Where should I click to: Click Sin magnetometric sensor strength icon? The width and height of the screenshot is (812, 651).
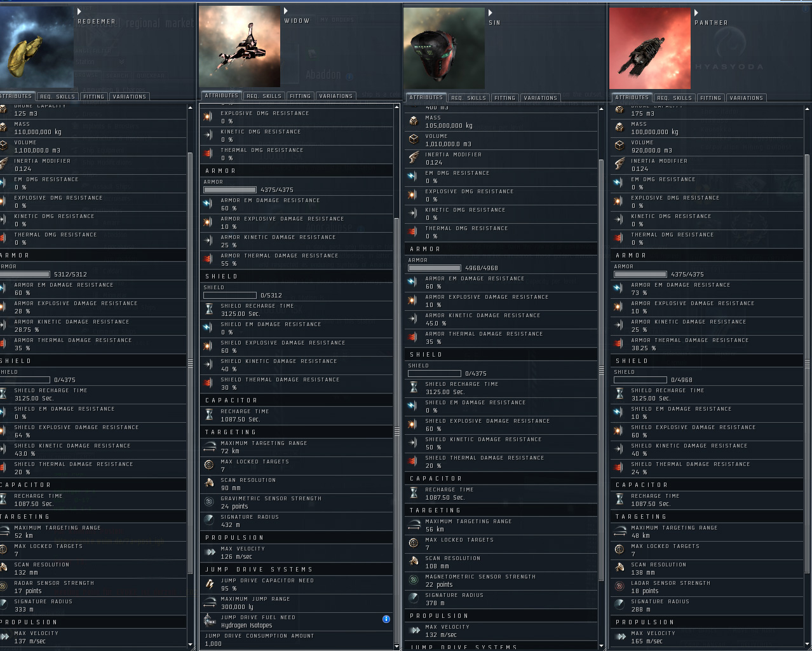pos(414,580)
